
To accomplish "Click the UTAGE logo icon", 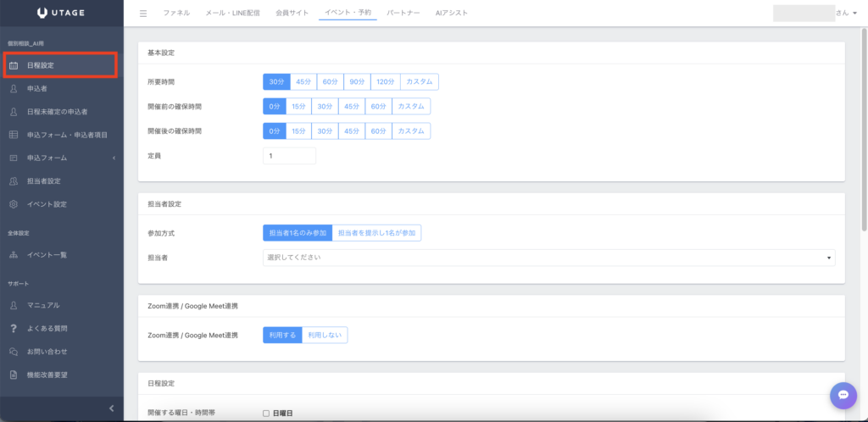I will coord(42,13).
